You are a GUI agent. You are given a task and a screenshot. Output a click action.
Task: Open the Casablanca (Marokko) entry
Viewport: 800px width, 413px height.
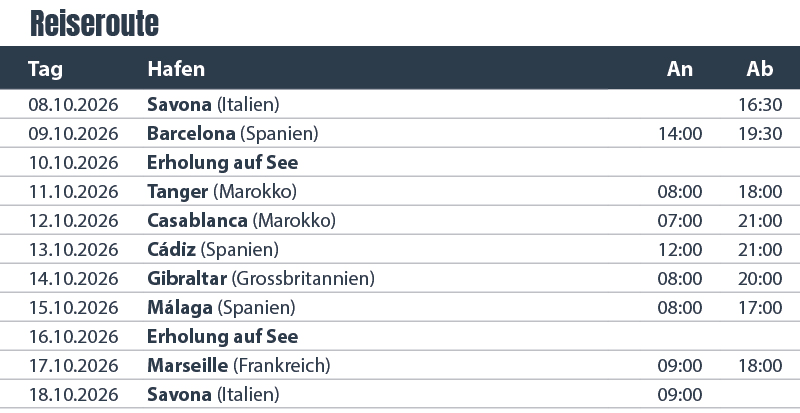[241, 220]
